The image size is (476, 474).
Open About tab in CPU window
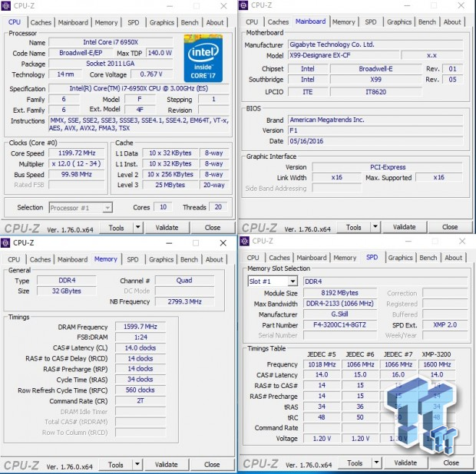215,22
